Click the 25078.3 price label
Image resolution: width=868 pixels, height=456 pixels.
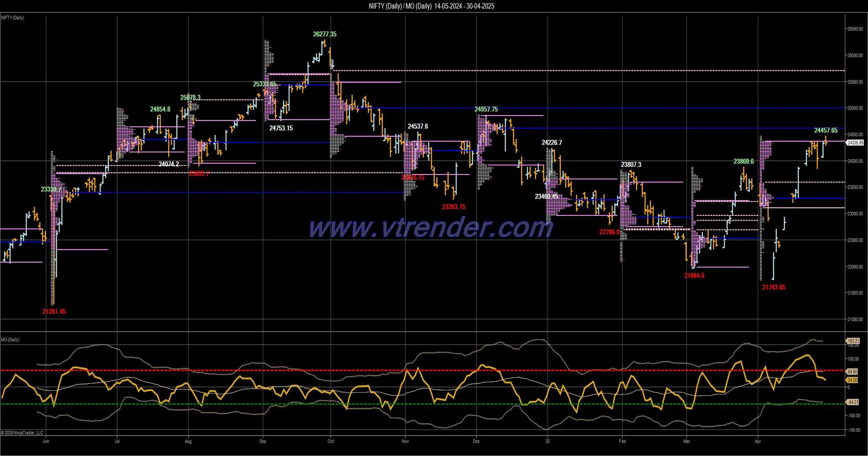pos(191,98)
